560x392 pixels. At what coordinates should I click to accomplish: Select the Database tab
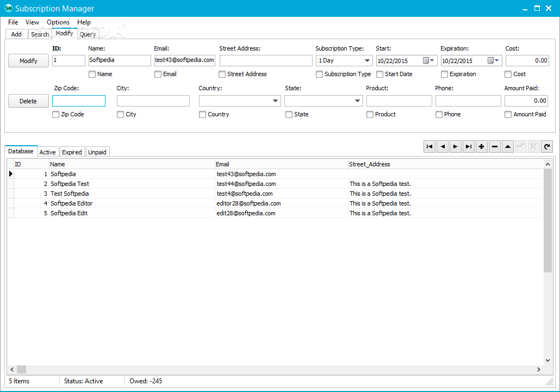click(21, 151)
